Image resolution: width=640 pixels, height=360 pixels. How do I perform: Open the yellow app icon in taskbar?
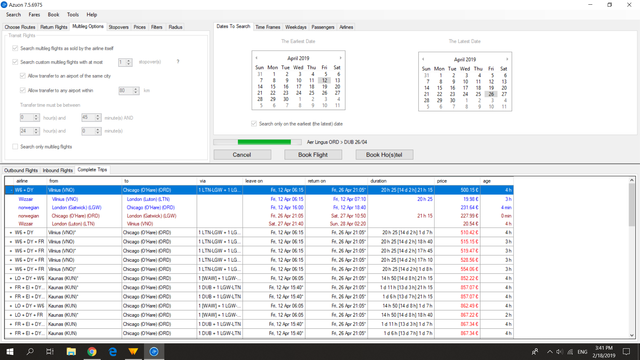click(x=133, y=351)
